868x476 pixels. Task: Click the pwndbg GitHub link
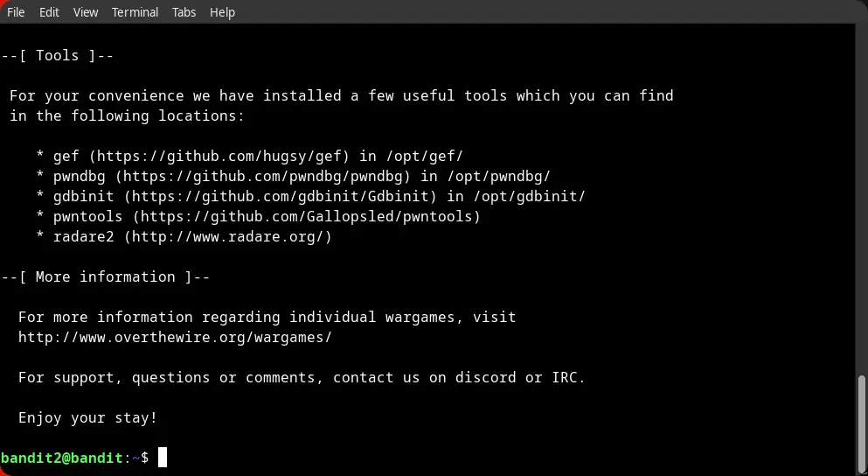click(267, 176)
